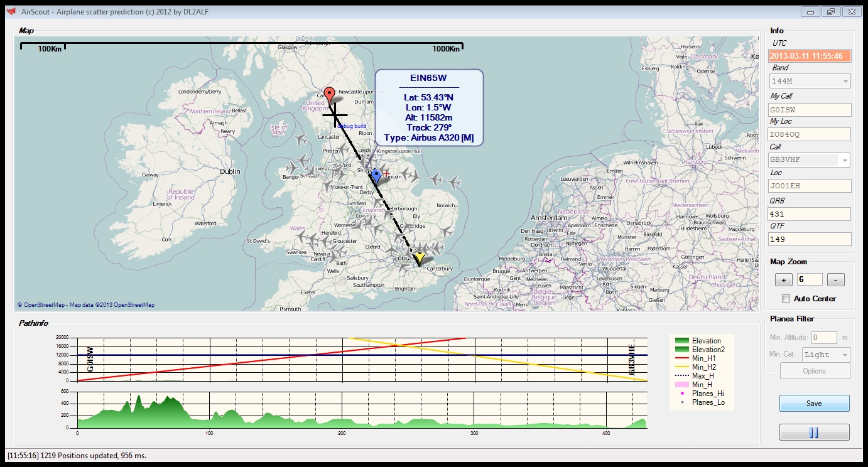Click the Dublin label on the map
This screenshot has width=868, height=467.
[x=230, y=171]
